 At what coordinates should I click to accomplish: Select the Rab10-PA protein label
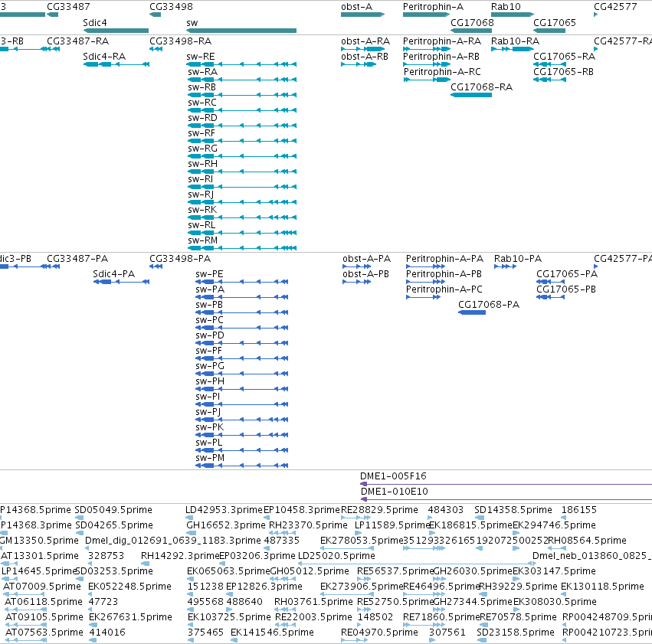pos(518,259)
